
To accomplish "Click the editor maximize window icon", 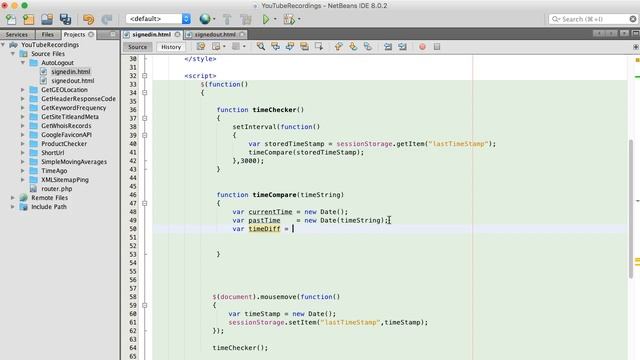I will [636, 33].
